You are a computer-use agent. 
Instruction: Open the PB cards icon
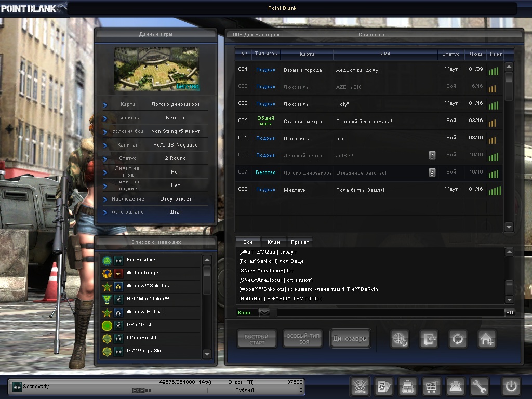[x=384, y=387]
